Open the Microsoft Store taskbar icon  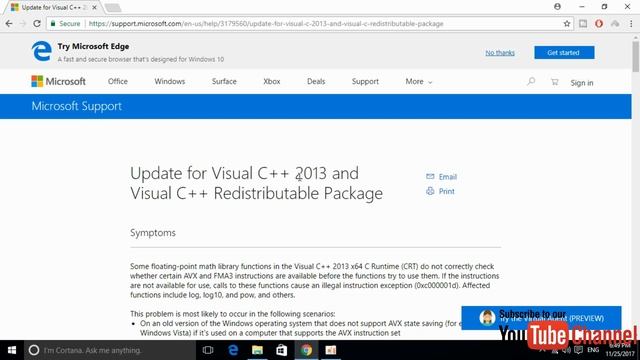pos(282,350)
